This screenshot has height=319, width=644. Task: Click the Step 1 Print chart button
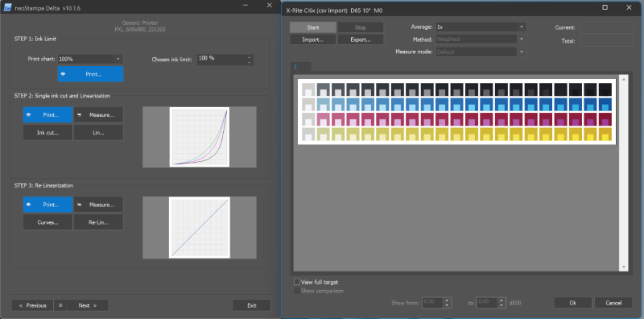(90, 74)
